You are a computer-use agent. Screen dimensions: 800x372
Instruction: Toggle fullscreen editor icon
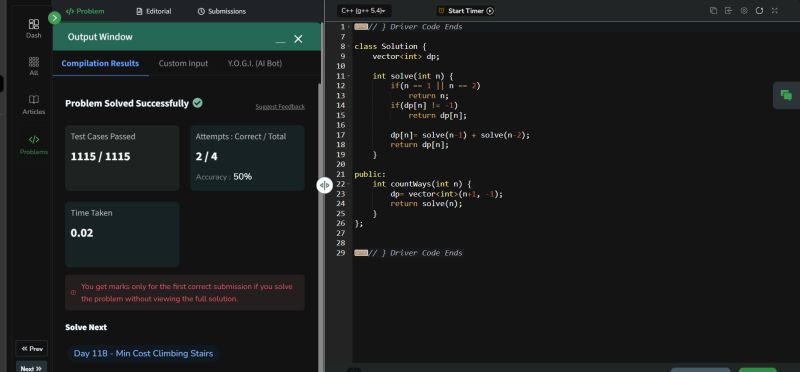click(x=775, y=11)
